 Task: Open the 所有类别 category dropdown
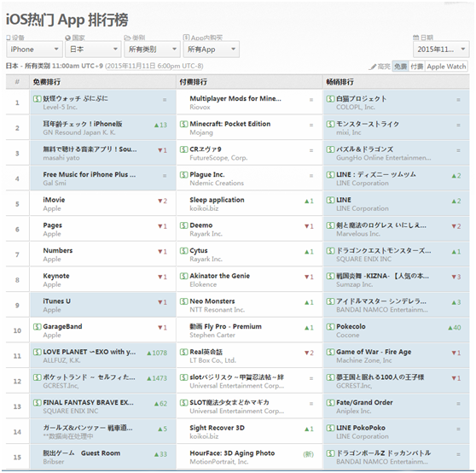152,50
